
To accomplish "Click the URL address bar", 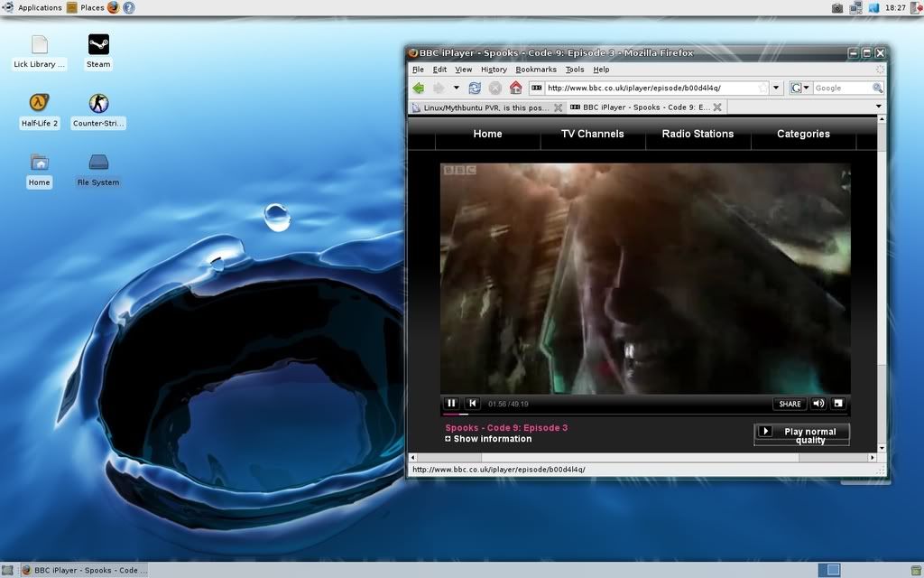I will click(x=651, y=88).
